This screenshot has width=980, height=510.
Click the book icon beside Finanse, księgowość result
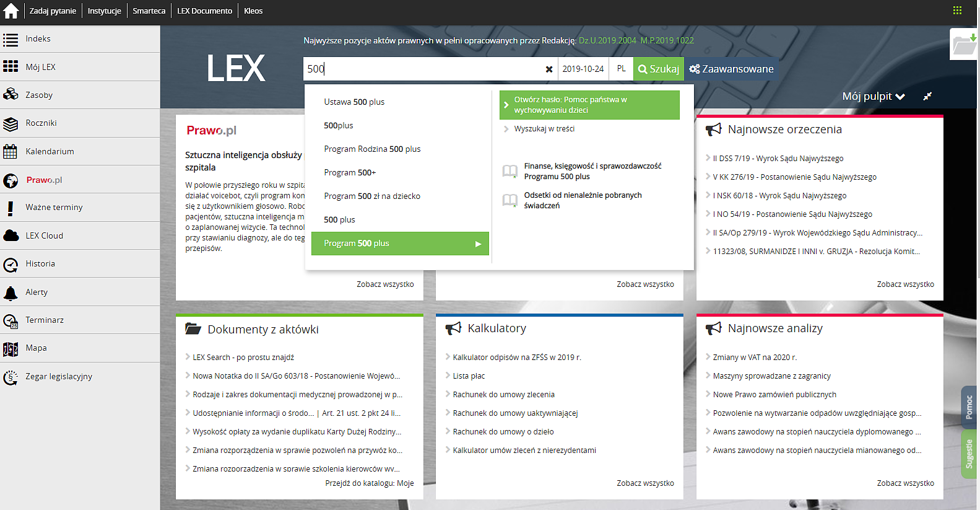click(510, 171)
